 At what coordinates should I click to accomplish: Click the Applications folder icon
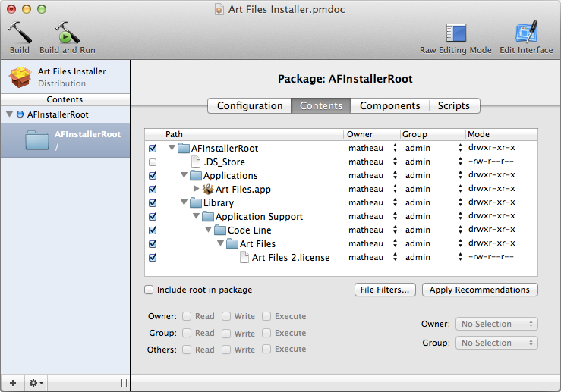196,175
